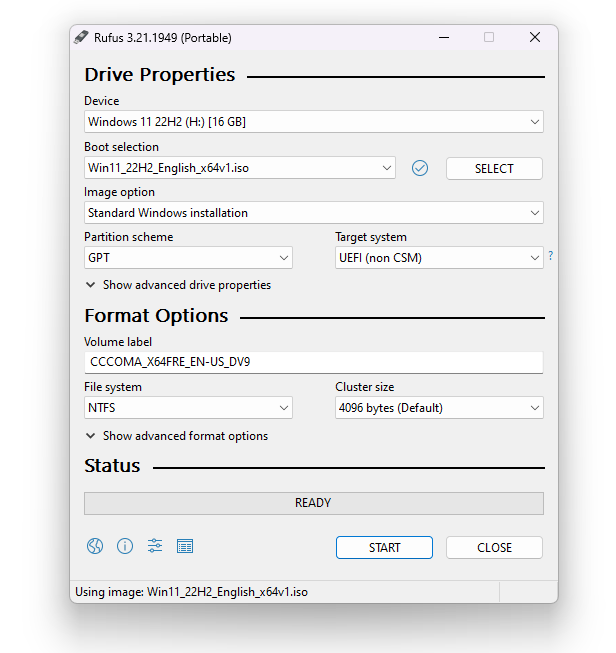Click the ISO checksum checkmark icon
Image resolution: width=616 pixels, height=653 pixels.
[x=420, y=168]
